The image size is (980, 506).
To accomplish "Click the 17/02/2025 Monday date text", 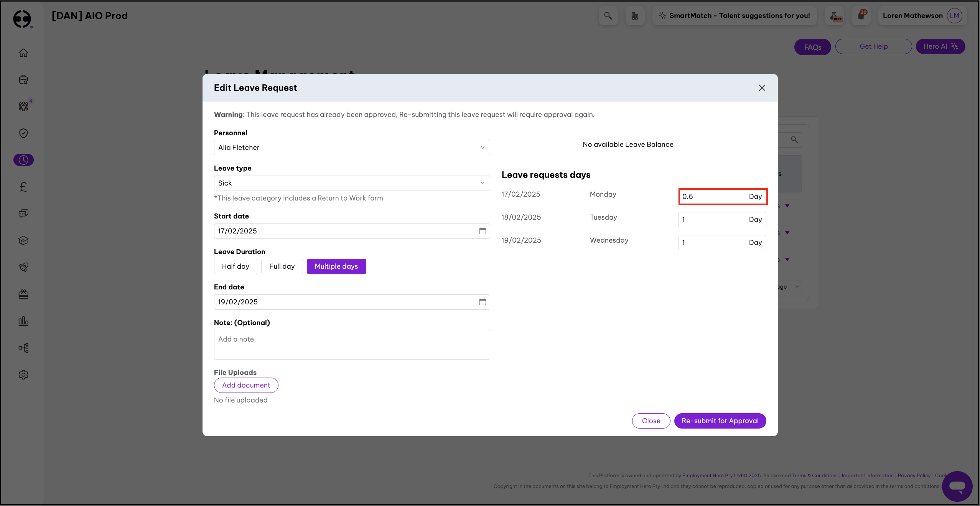I will [x=521, y=194].
